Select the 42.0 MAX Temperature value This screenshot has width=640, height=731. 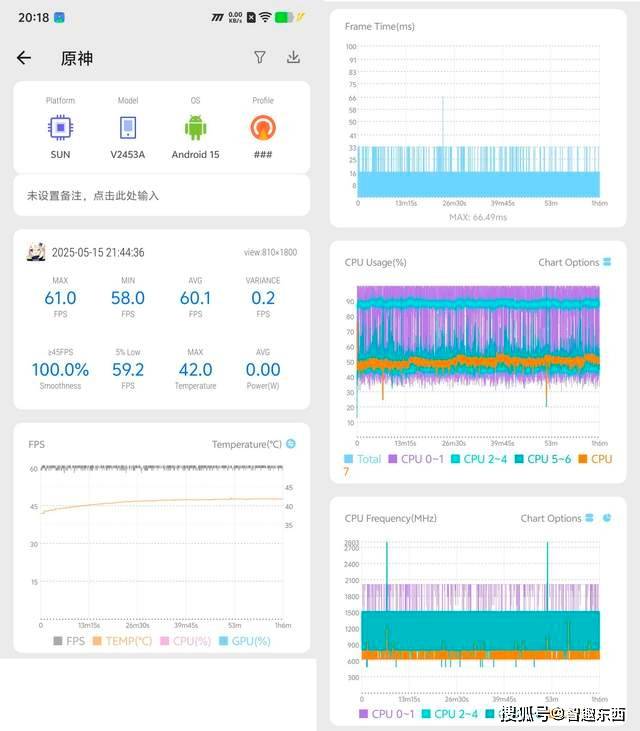195,370
